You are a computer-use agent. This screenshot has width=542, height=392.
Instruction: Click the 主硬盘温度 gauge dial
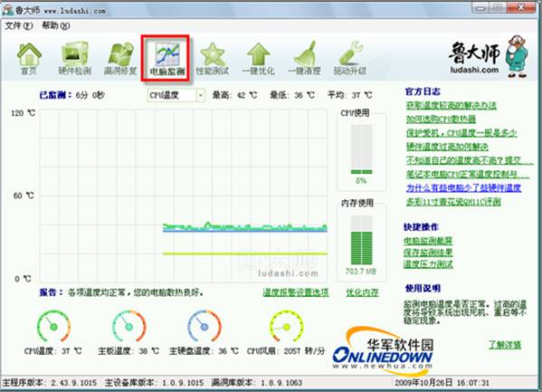[x=204, y=326]
